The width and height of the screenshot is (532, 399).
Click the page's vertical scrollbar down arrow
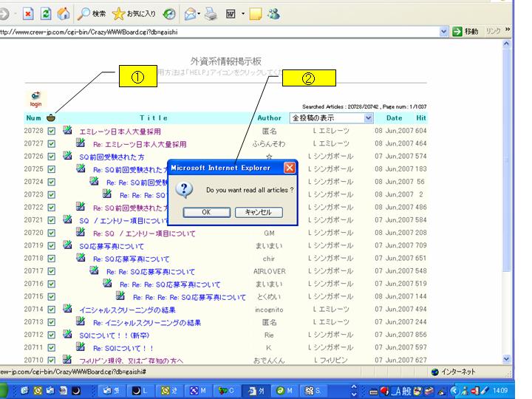click(507, 358)
